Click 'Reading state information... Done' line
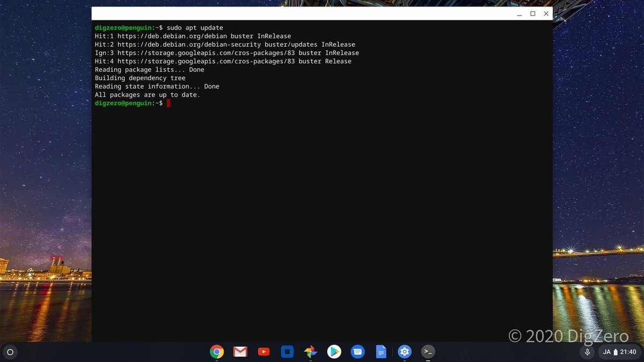 pyautogui.click(x=157, y=86)
